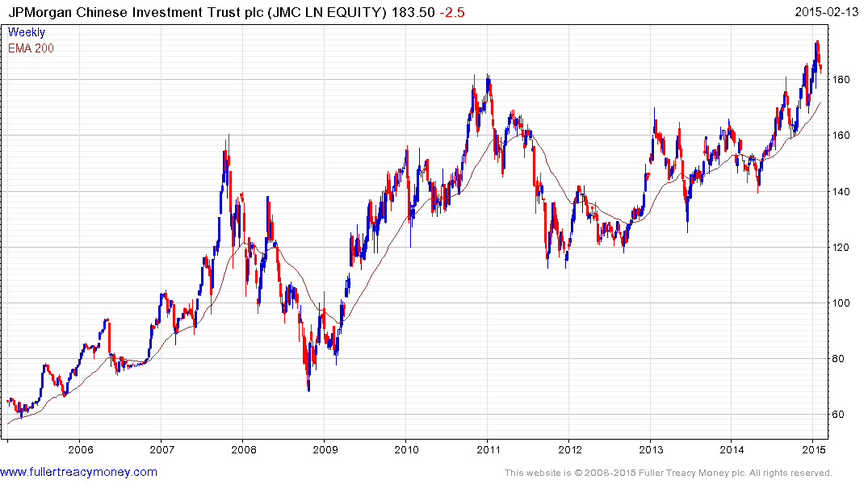Click the 140 y-axis value
This screenshot has width=868, height=484.
click(x=841, y=192)
